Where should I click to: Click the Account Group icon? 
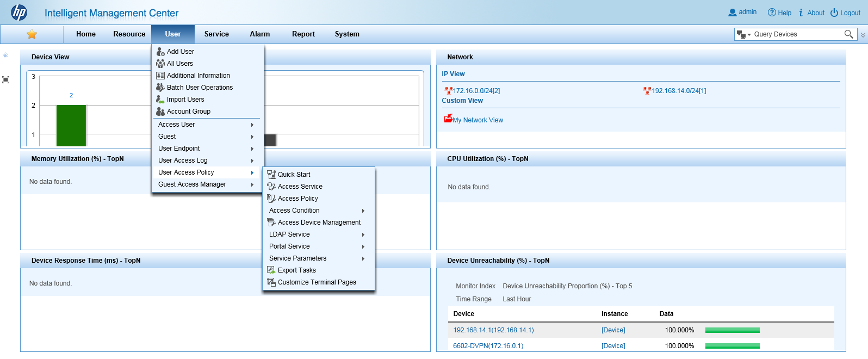(x=160, y=112)
